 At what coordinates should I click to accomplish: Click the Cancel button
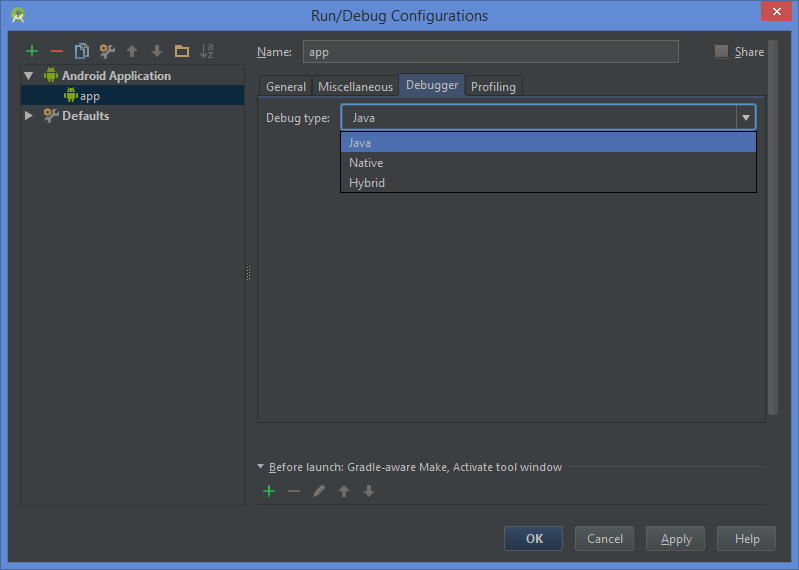[x=604, y=538]
